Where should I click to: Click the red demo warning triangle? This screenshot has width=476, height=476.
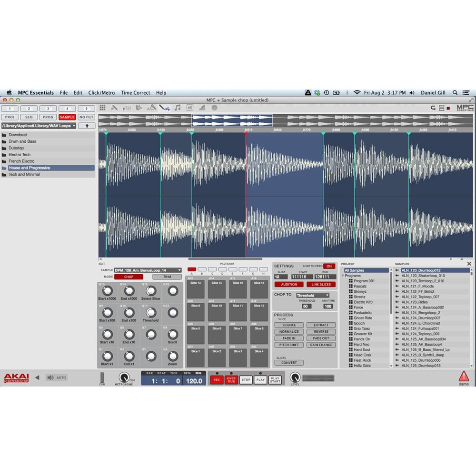click(463, 376)
